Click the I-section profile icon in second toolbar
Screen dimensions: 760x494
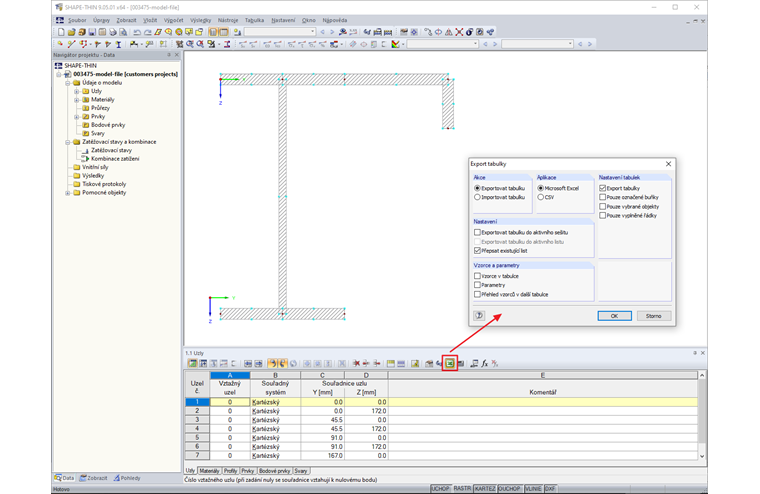118,44
